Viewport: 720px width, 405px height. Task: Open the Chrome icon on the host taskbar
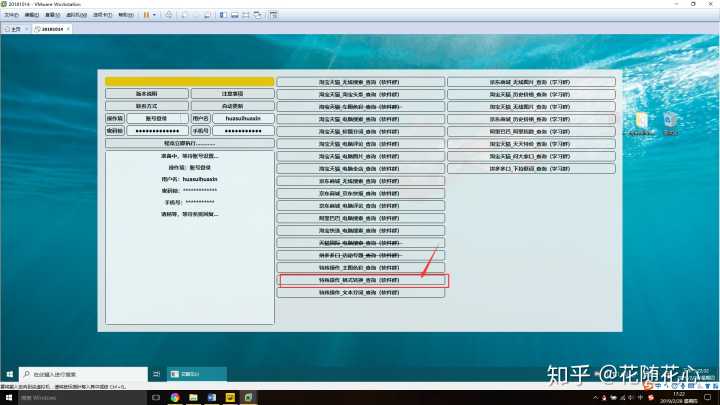pyautogui.click(x=175, y=397)
